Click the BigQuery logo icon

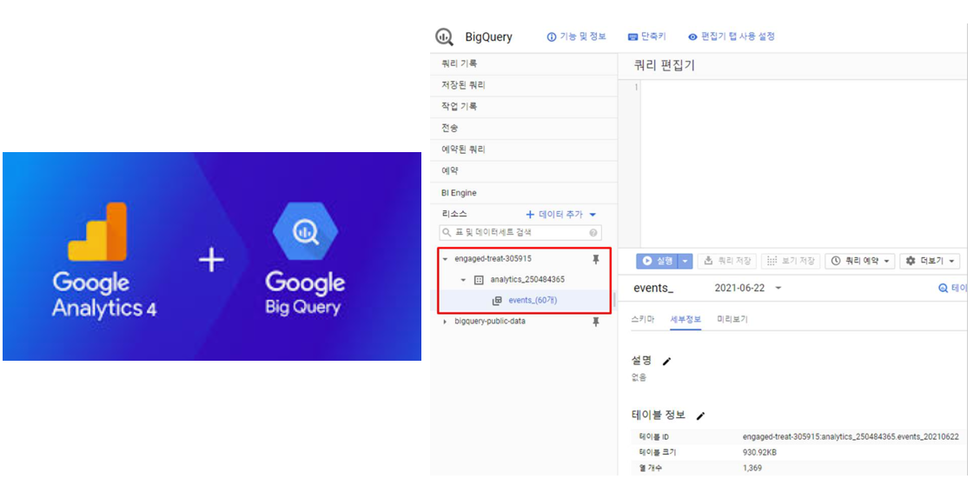click(444, 37)
